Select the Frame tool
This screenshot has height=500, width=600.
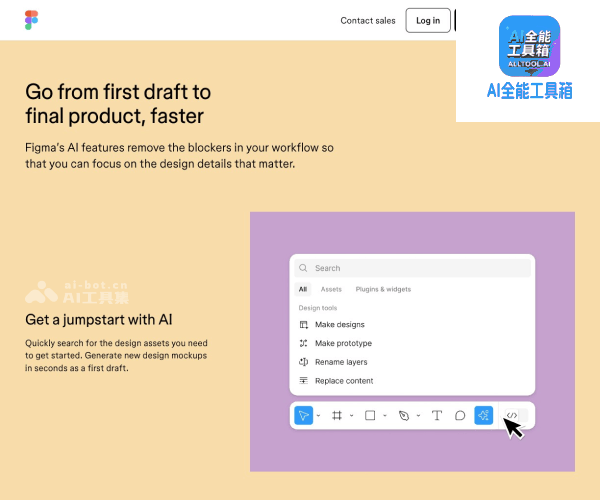pyautogui.click(x=337, y=415)
